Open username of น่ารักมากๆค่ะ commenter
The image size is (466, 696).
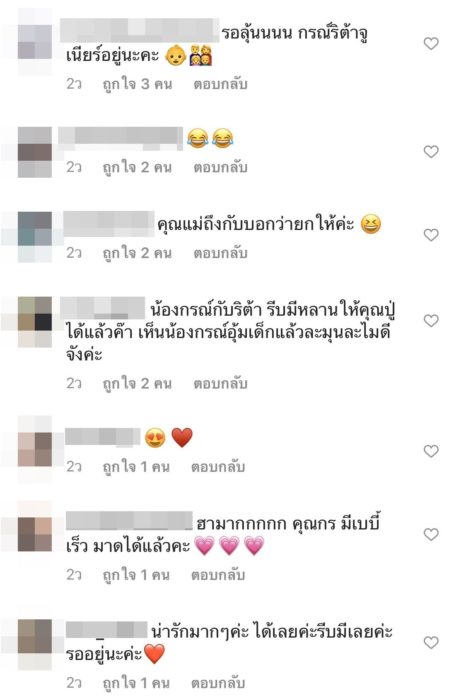[x=107, y=630]
